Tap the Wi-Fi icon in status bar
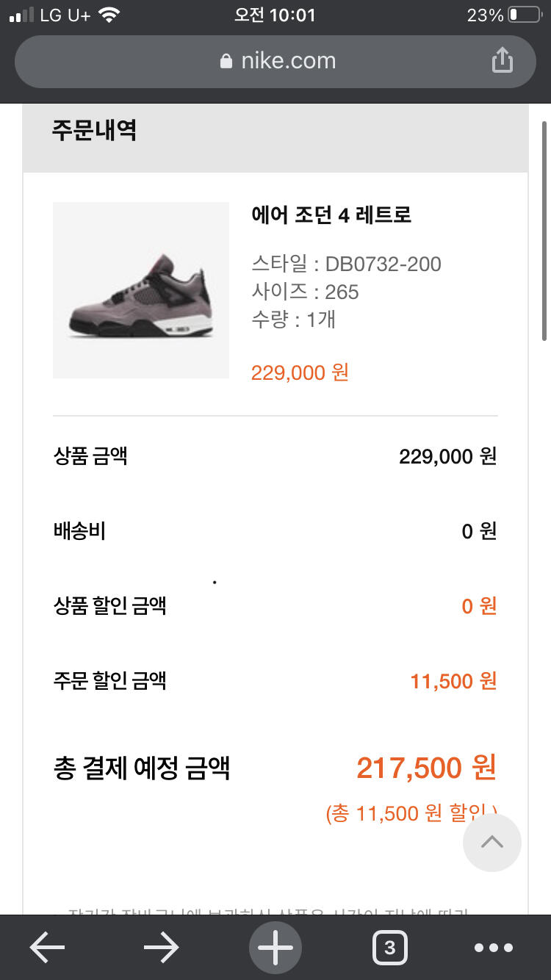This screenshot has height=980, width=551. tap(109, 15)
